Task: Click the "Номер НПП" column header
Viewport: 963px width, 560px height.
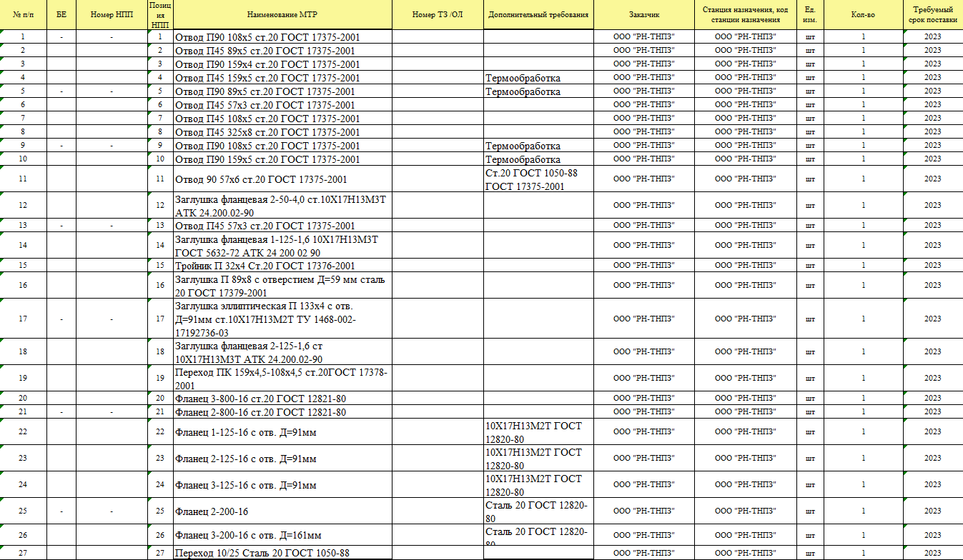Action: tap(112, 14)
